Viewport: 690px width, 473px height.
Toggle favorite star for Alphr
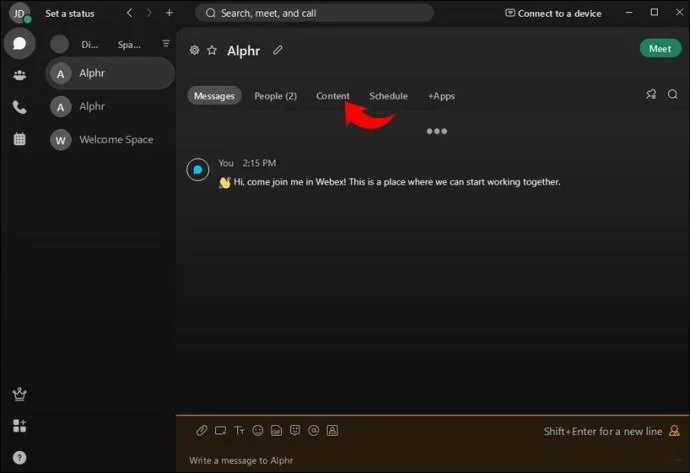click(x=212, y=50)
